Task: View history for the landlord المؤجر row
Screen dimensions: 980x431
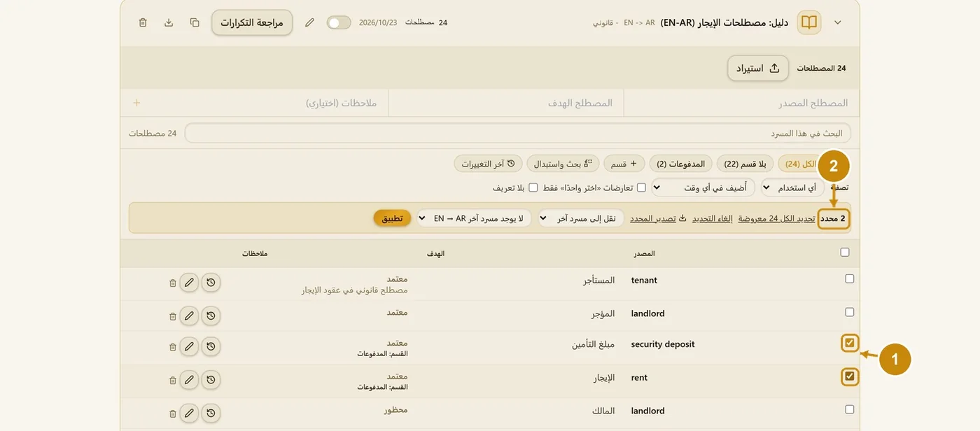Action: click(211, 316)
